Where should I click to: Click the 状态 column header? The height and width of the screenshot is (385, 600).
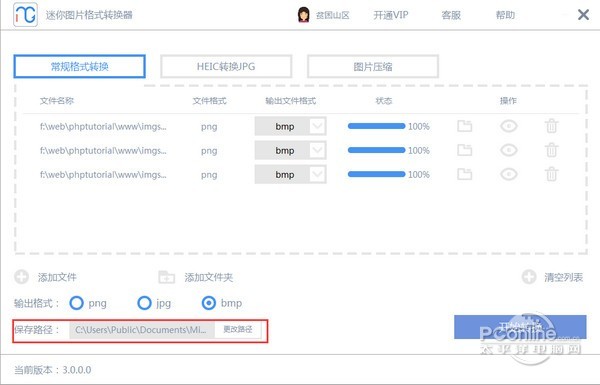384,101
